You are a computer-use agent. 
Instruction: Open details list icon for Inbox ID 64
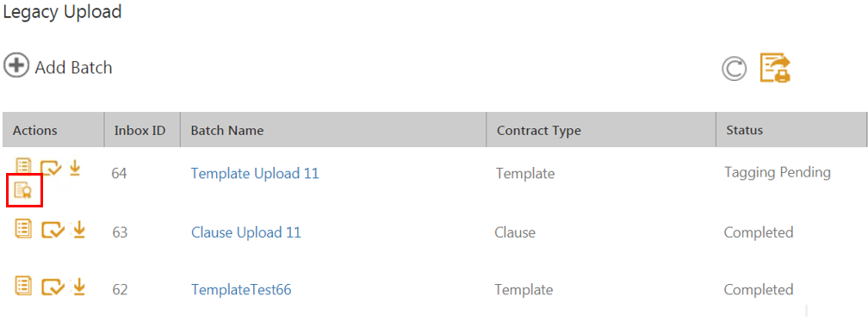click(x=22, y=165)
